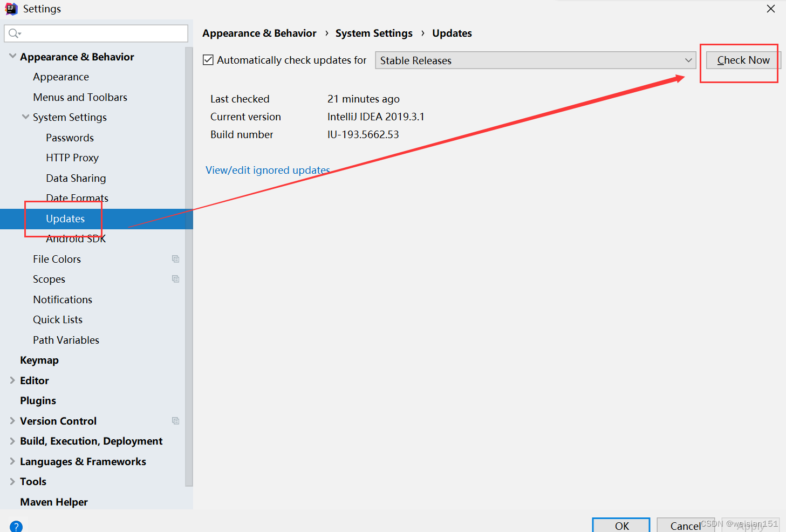Click the search magnifier icon in settings
The width and height of the screenshot is (786, 532).
click(x=13, y=33)
